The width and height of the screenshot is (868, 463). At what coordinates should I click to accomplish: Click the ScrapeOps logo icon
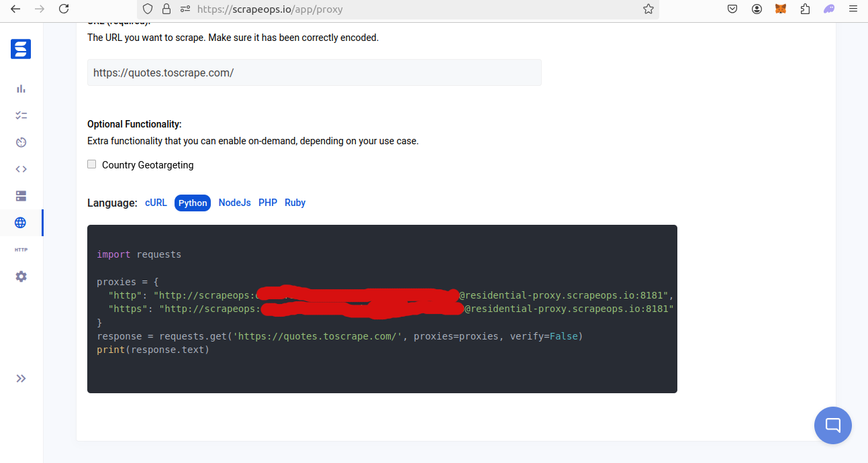[21, 49]
